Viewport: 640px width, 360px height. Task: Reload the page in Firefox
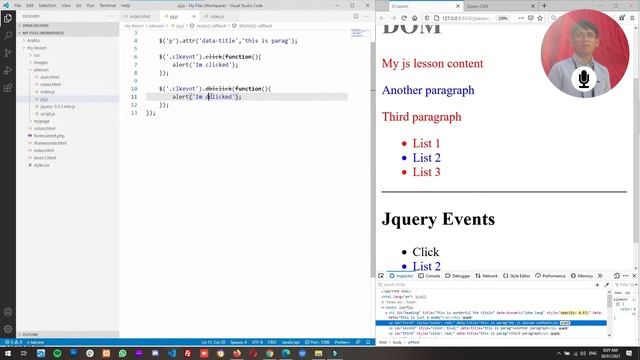click(x=404, y=18)
